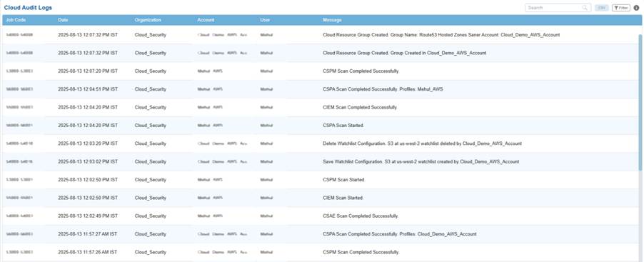Image resolution: width=644 pixels, height=262 pixels.
Task: Click the Account column header
Action: (206, 20)
